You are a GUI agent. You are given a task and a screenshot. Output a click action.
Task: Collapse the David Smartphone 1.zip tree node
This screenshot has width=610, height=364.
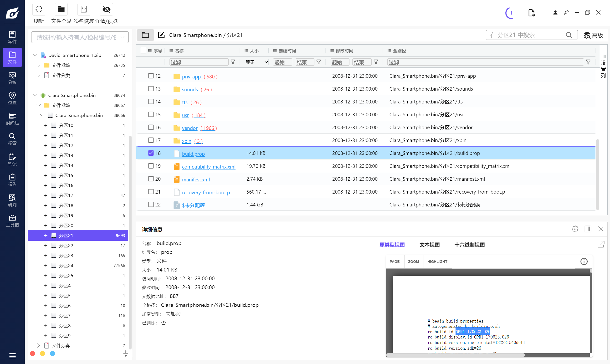pos(35,55)
